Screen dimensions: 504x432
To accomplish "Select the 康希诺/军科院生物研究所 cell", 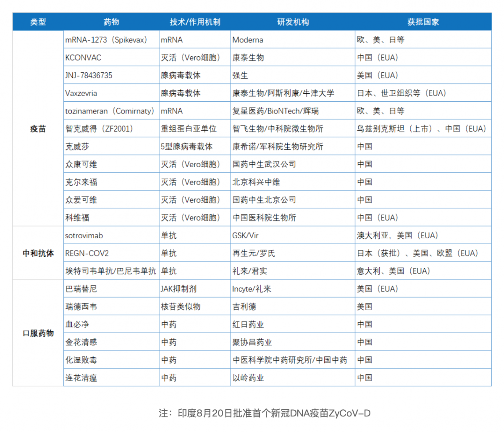I will pos(293,146).
